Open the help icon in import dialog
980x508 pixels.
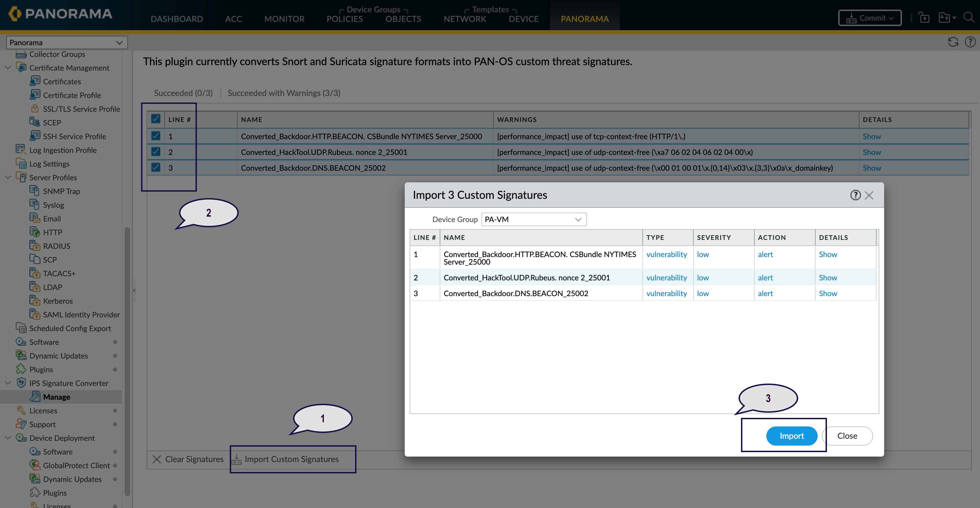855,195
